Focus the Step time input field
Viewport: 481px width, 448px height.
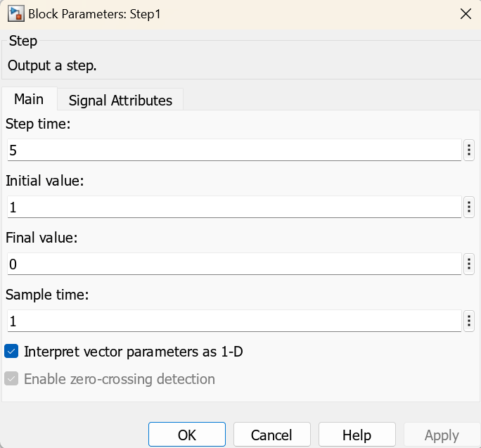coord(232,150)
